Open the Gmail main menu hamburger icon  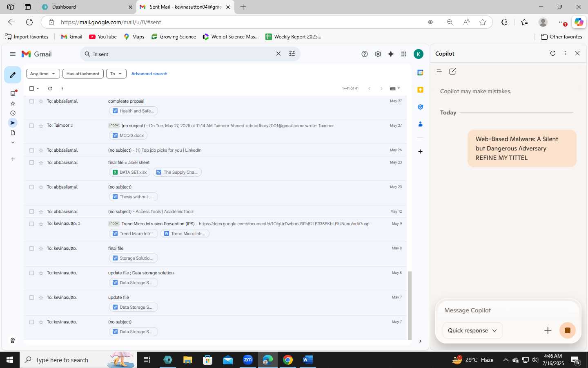point(13,54)
